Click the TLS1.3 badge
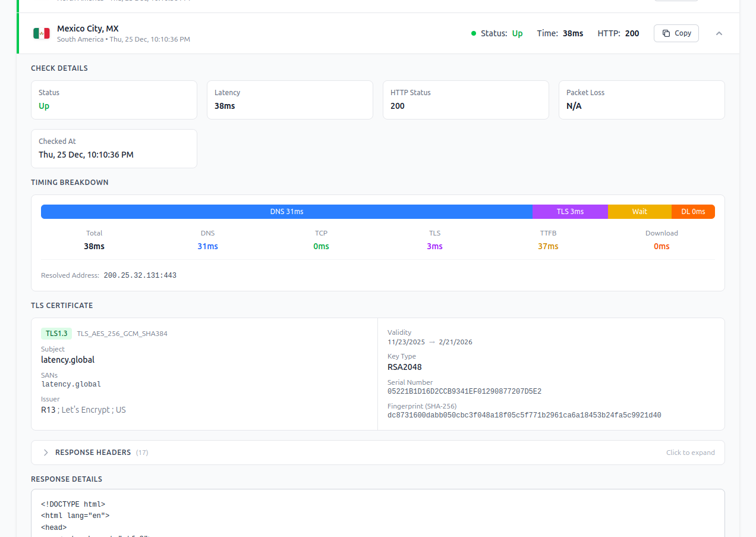 tap(56, 334)
